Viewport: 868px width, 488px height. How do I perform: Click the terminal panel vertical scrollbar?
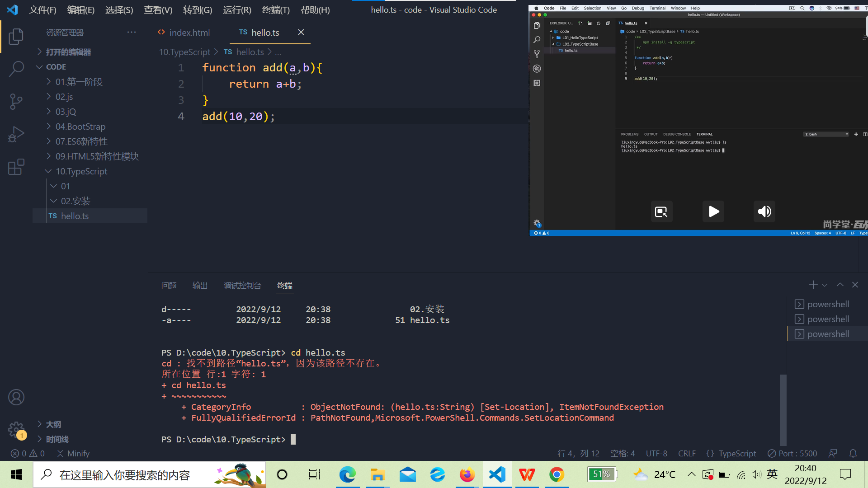783,410
